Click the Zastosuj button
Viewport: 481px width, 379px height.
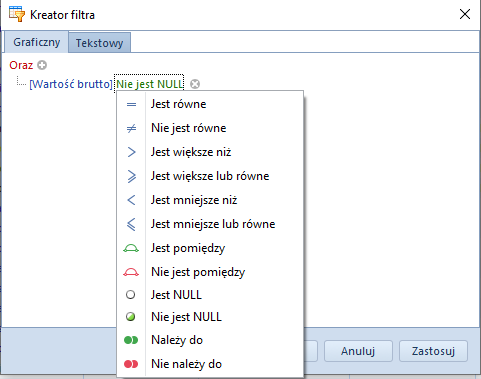click(x=433, y=351)
